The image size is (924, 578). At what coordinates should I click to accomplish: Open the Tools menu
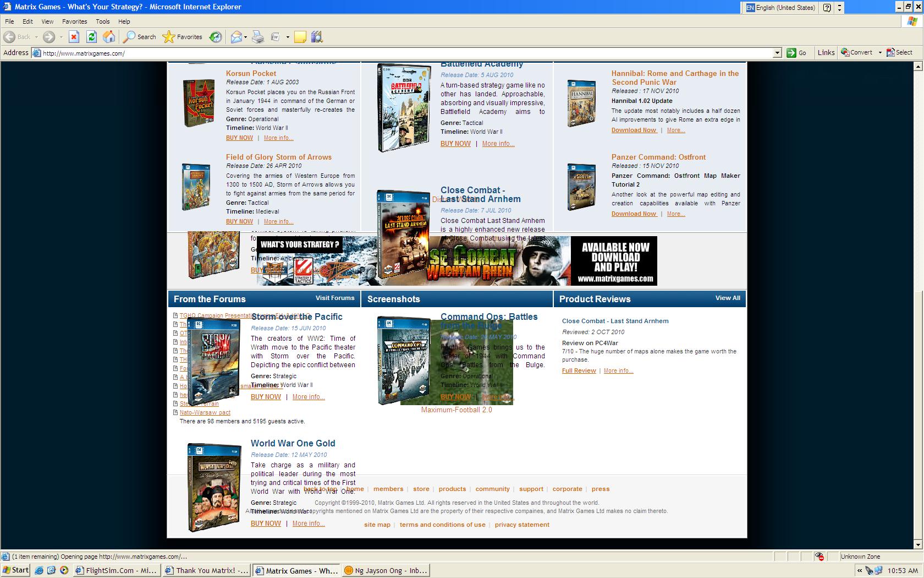pyautogui.click(x=103, y=21)
